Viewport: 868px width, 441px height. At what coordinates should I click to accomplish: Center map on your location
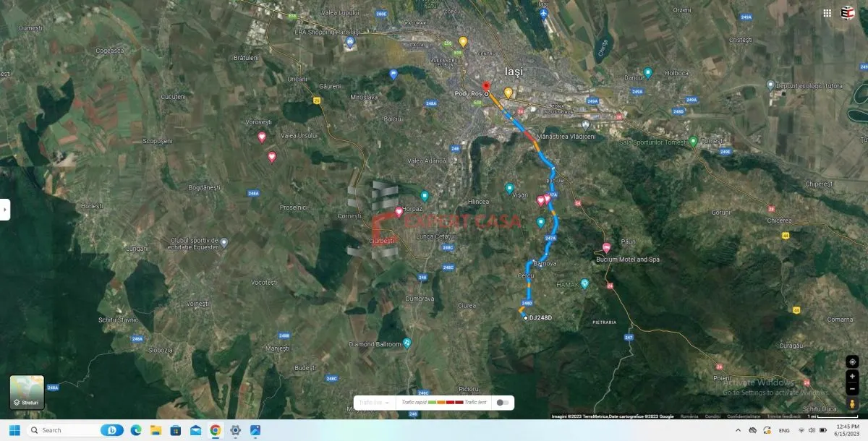coord(852,361)
